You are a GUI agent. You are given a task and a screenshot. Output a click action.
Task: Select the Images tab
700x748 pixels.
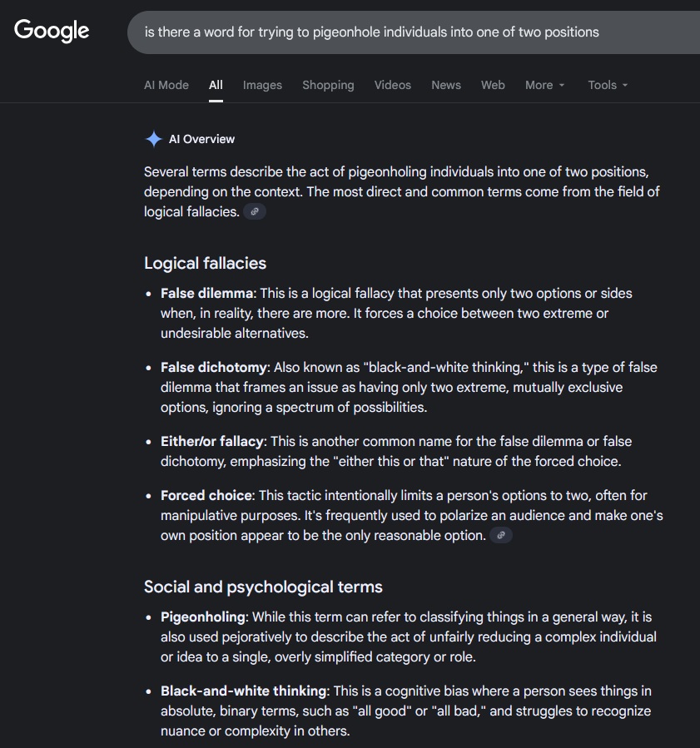[262, 85]
